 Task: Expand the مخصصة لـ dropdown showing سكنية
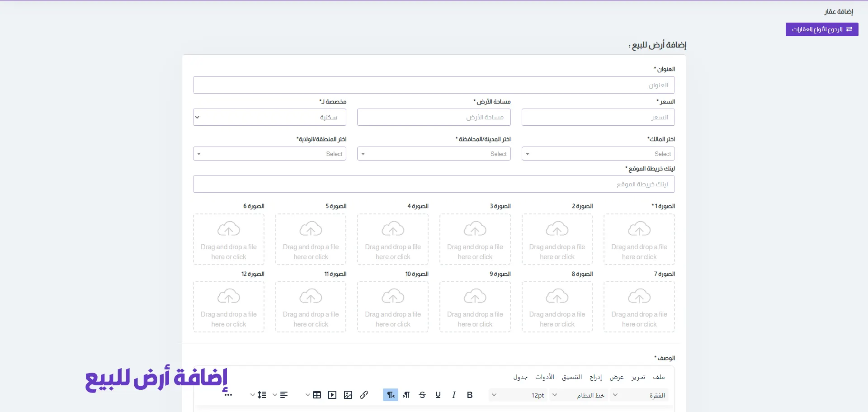[x=269, y=117]
